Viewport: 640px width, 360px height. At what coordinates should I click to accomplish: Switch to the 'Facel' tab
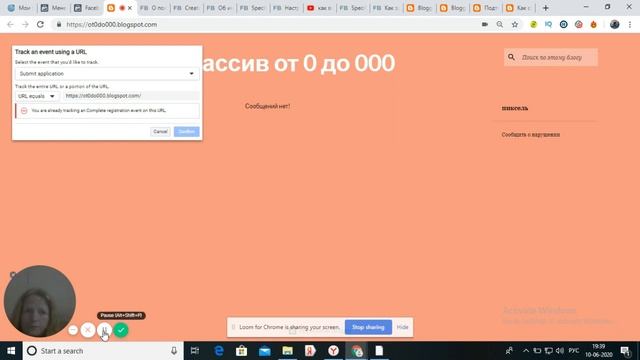(86, 8)
